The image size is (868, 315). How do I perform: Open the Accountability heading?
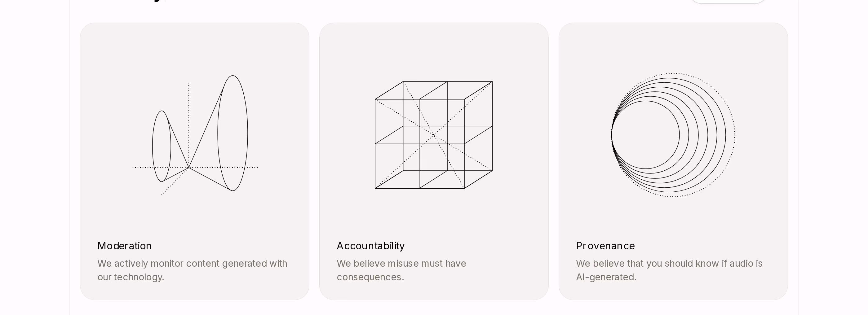click(371, 246)
